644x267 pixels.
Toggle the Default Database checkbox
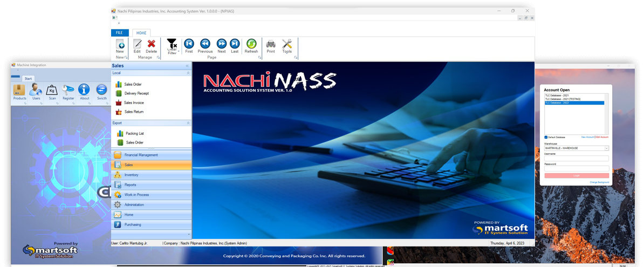[x=546, y=137]
